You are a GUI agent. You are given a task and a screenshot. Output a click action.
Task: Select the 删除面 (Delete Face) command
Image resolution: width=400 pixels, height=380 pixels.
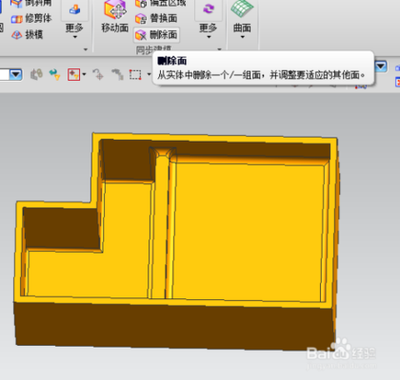coord(156,35)
